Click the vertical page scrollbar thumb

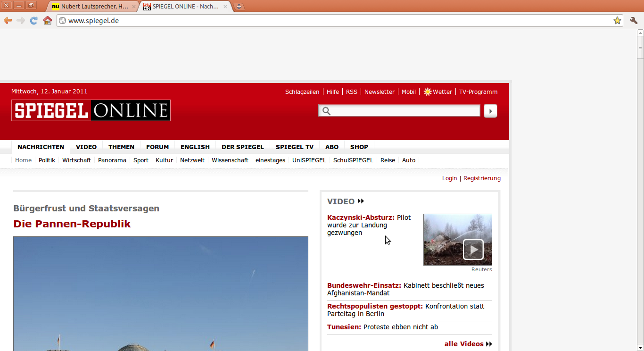(640, 47)
